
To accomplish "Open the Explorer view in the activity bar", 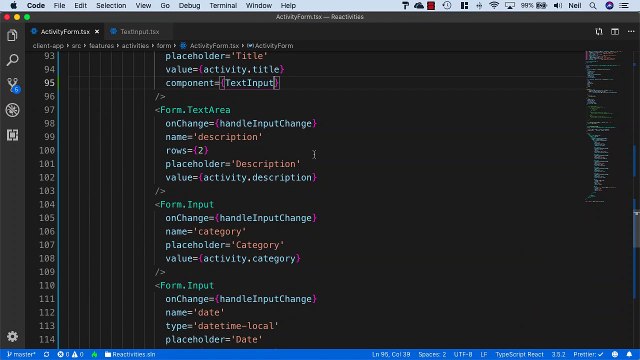I will pyautogui.click(x=12, y=36).
